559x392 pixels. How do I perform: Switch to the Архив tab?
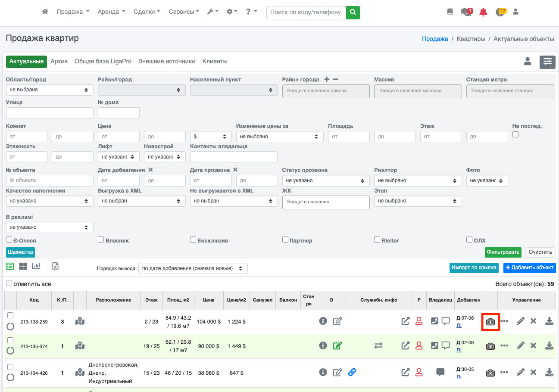[59, 62]
